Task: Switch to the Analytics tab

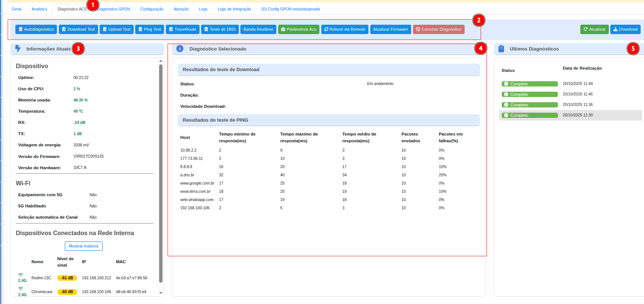Action: coord(39,9)
